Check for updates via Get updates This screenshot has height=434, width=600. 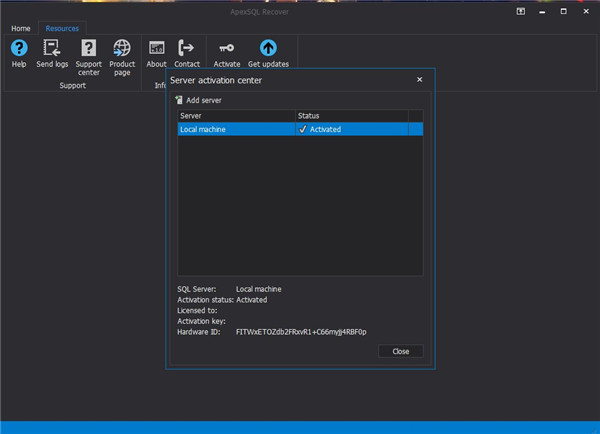pyautogui.click(x=268, y=49)
